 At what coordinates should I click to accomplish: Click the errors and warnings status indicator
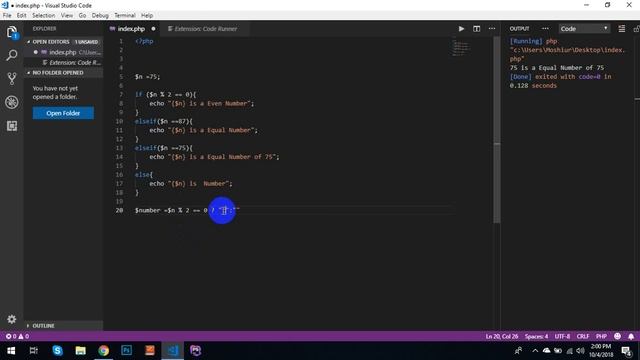[x=17, y=336]
